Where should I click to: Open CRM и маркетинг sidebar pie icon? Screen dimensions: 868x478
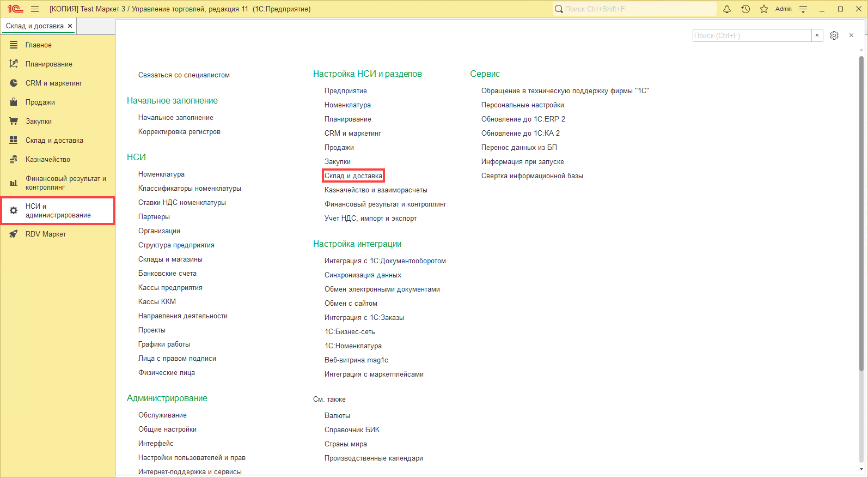coord(14,83)
